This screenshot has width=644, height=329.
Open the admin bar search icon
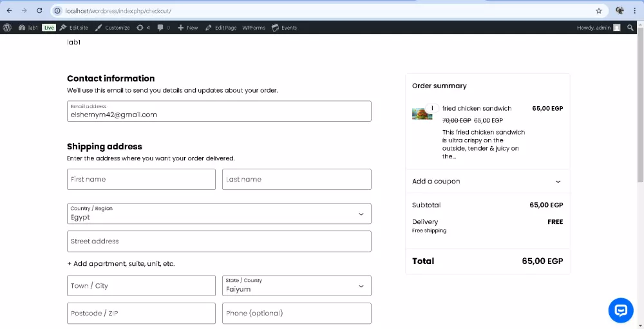[630, 28]
